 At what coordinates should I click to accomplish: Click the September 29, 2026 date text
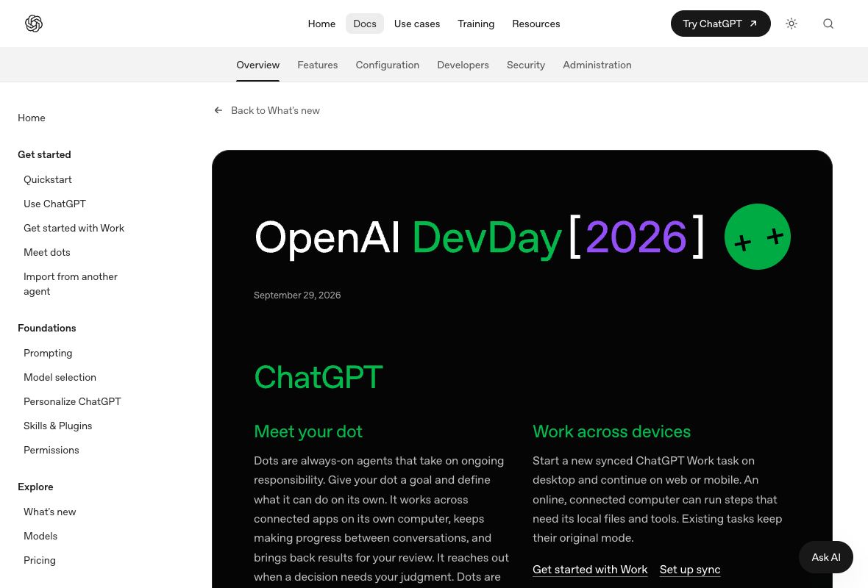tap(297, 295)
